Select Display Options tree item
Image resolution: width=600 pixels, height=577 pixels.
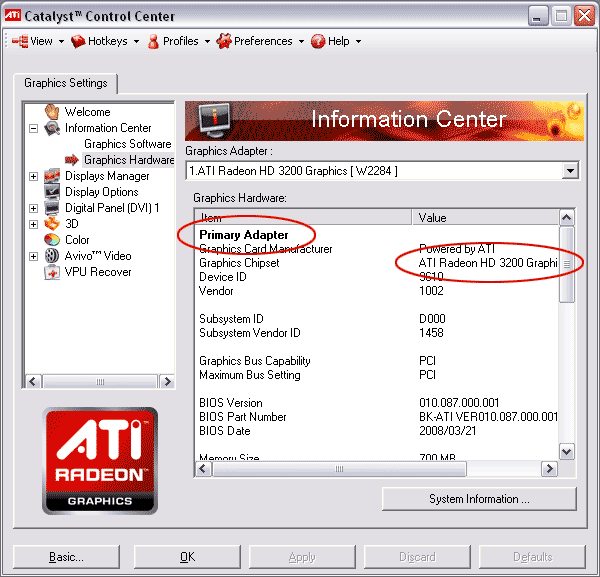click(x=101, y=192)
